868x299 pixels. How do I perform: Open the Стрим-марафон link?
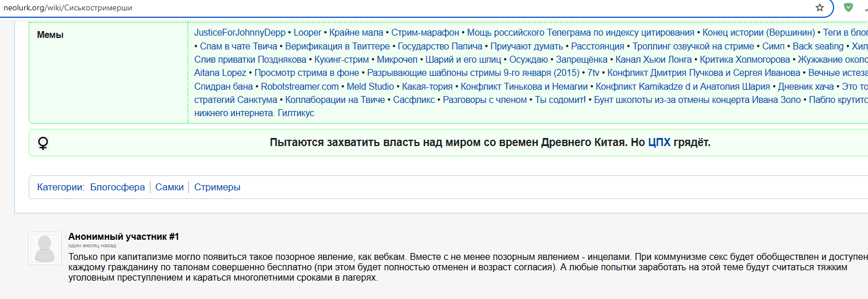click(x=425, y=33)
